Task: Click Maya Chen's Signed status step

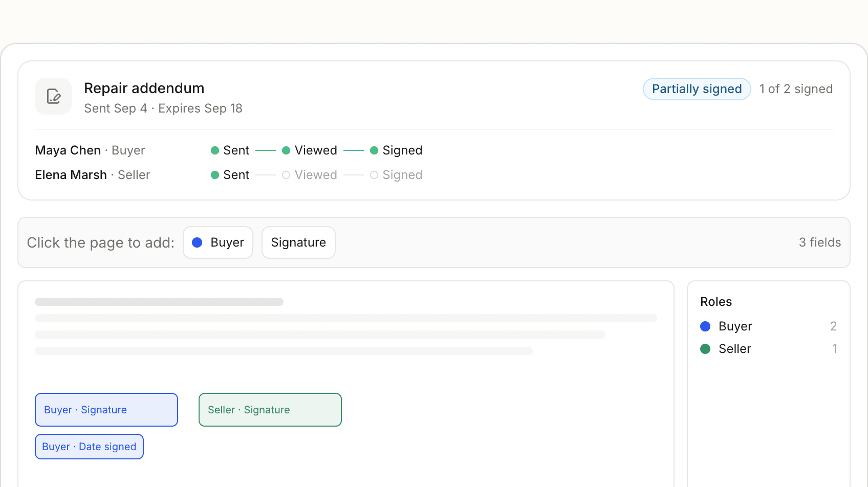Action: (x=396, y=150)
